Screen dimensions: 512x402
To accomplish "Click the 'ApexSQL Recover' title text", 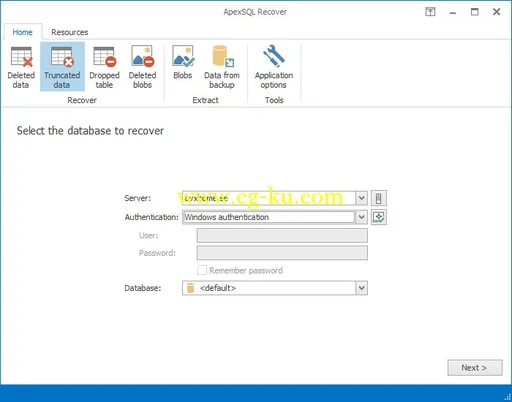I will click(x=255, y=12).
